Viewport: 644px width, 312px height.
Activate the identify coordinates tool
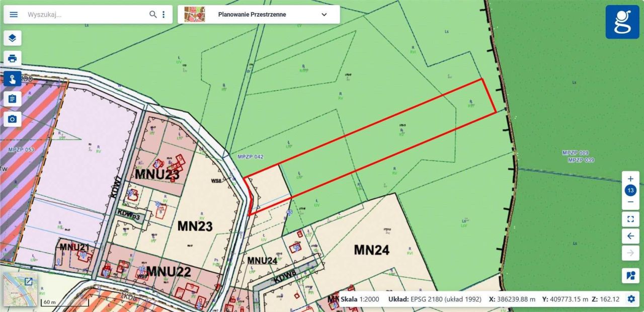click(12, 79)
